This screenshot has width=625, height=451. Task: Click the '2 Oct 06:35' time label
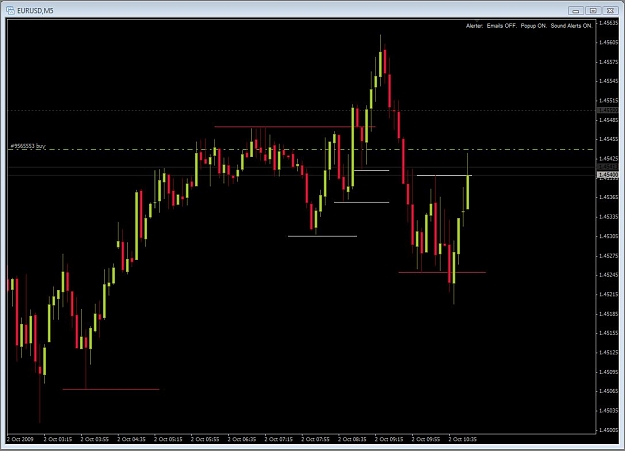point(242,439)
